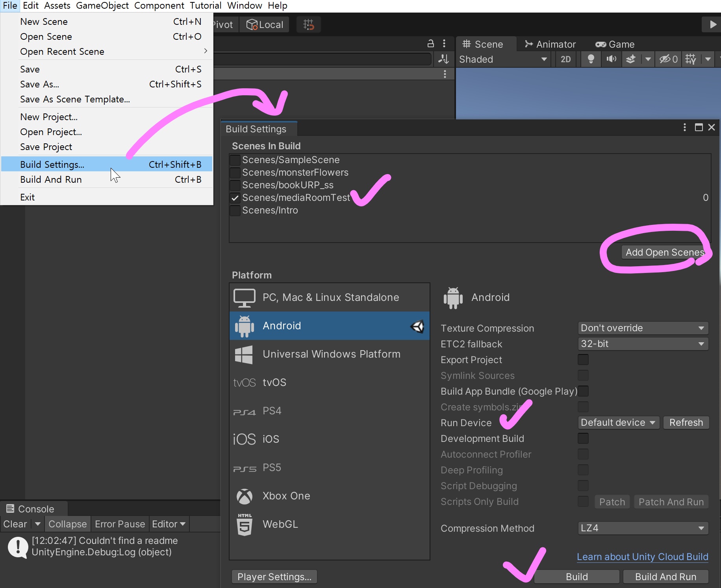Clear the console log
Screen dimensions: 721x588
[15, 524]
